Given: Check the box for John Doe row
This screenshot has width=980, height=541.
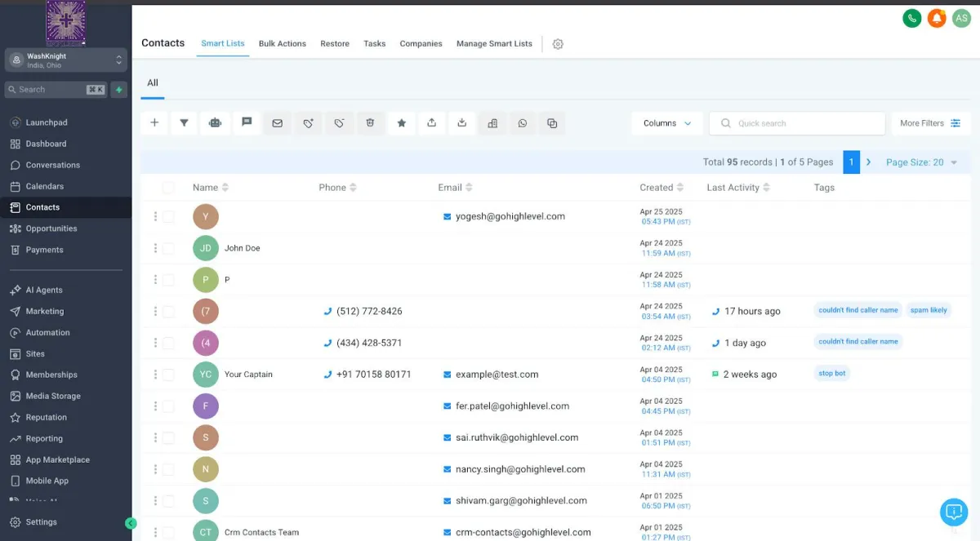Looking at the screenshot, I should 168,248.
